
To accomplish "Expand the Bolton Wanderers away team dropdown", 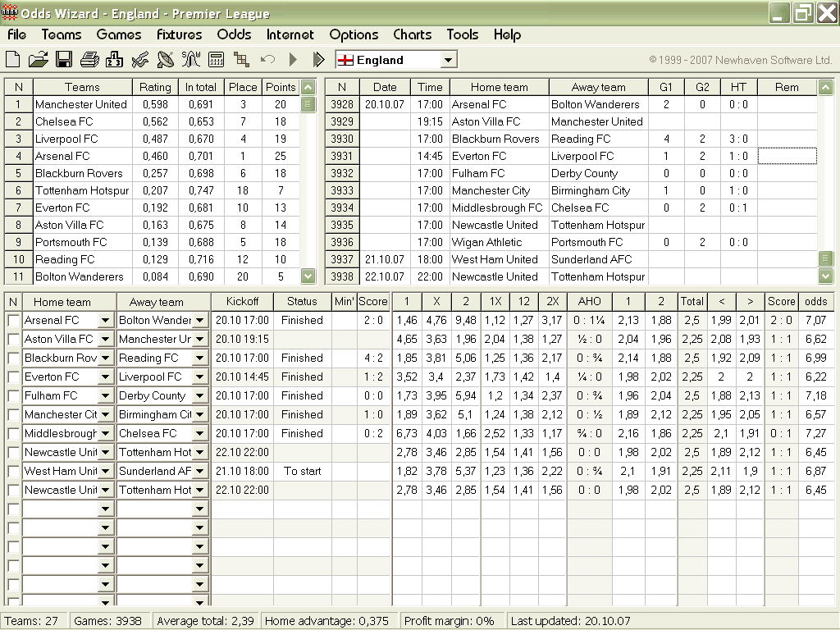I will point(200,321).
